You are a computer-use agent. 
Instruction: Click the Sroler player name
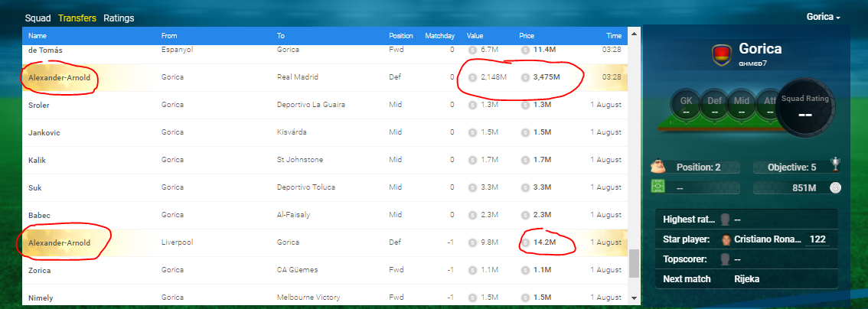(x=39, y=105)
